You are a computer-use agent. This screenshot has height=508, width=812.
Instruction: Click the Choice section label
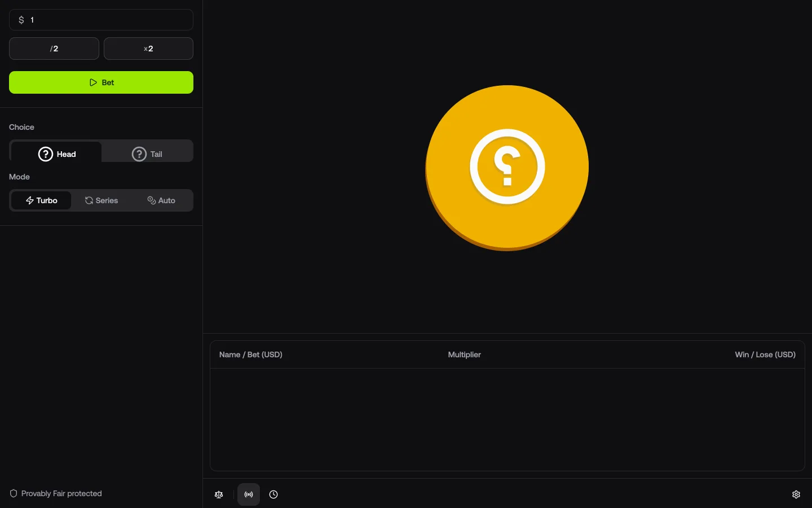tap(21, 127)
